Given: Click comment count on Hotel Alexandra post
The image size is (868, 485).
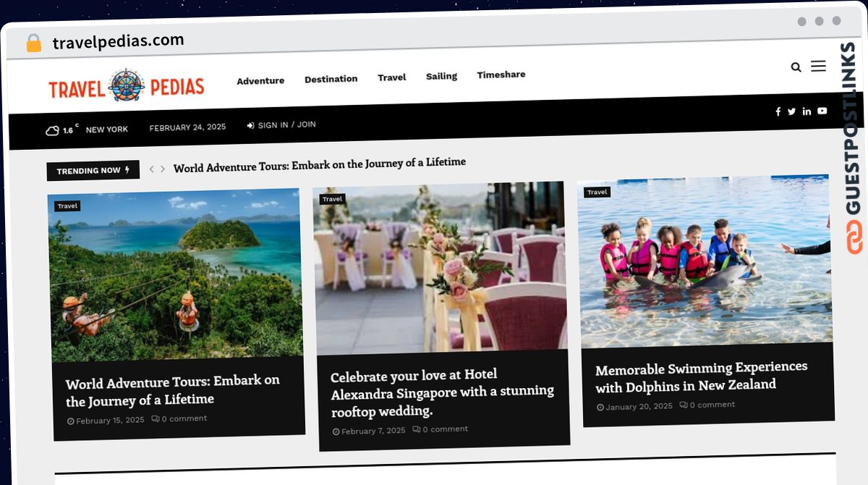Looking at the screenshot, I should [x=441, y=429].
